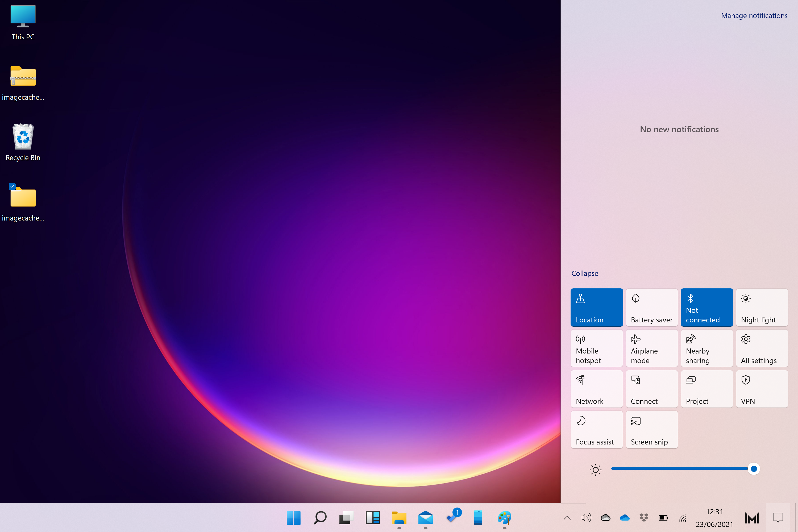Viewport: 798px width, 532px height.
Task: Open Network settings tile
Action: coord(596,389)
